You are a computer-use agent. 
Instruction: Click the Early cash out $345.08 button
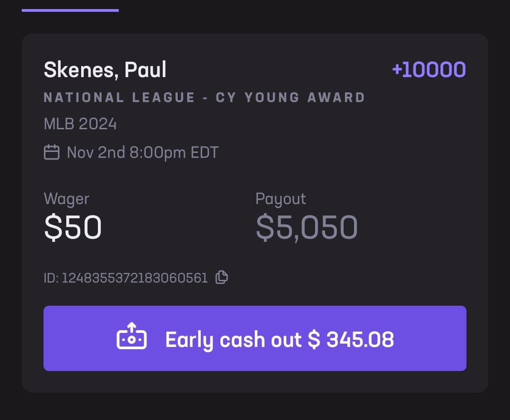point(255,338)
